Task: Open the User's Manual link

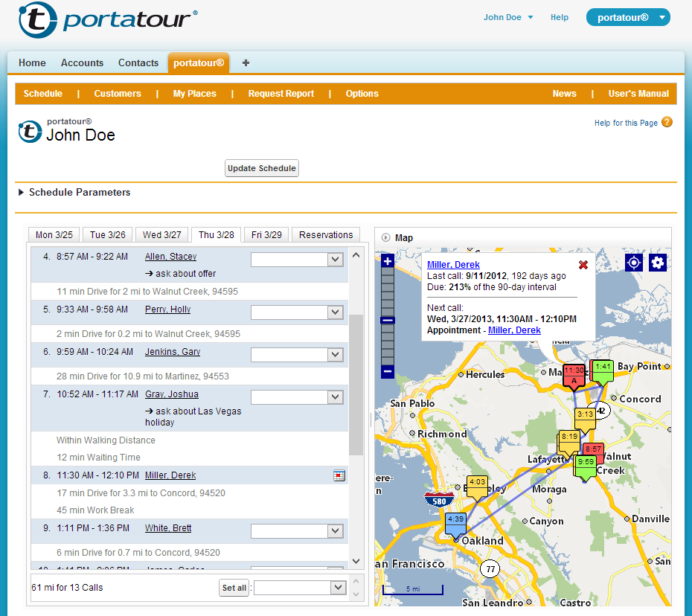Action: coord(638,94)
